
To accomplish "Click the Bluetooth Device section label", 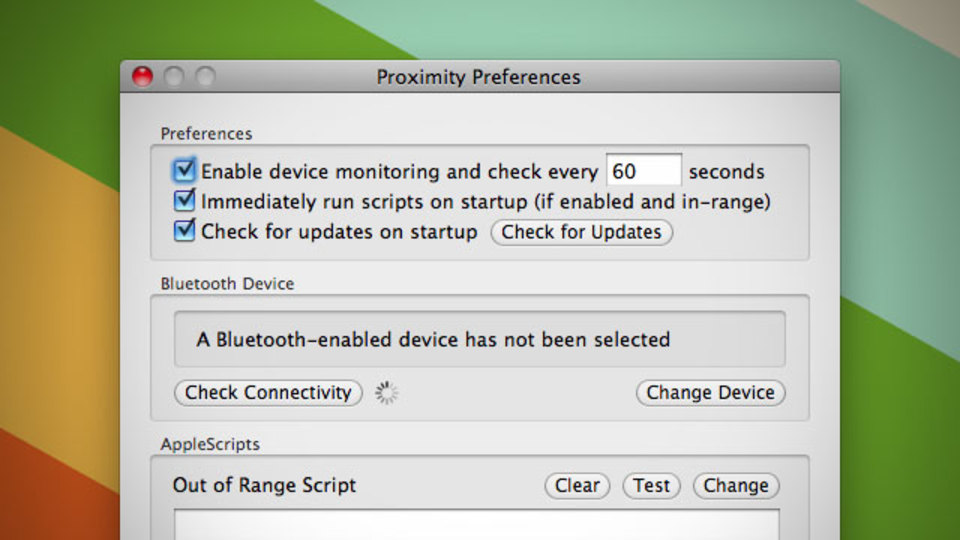I will coord(227,283).
